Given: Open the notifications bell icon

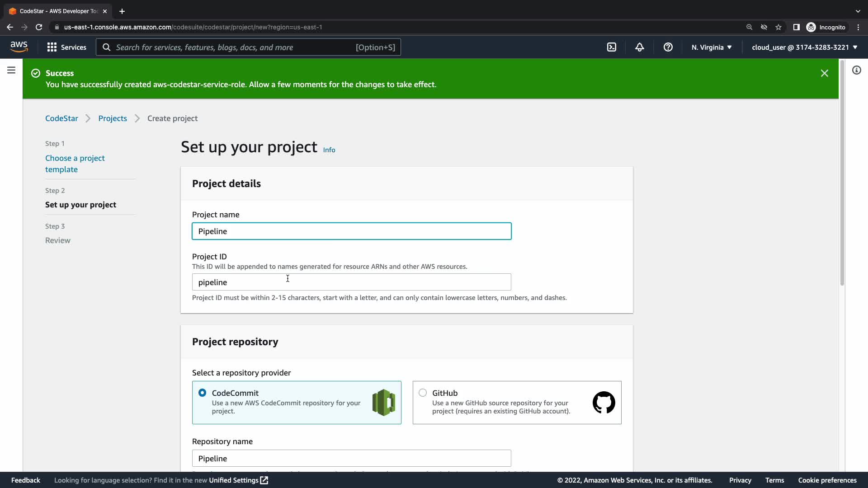Looking at the screenshot, I should (x=640, y=47).
